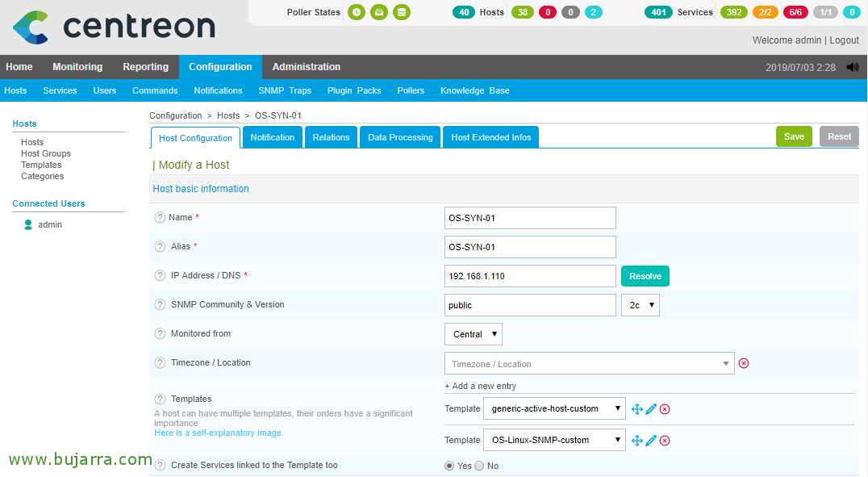This screenshot has width=868, height=477.
Task: Click the cyan services pending badge 0
Action: 852,12
